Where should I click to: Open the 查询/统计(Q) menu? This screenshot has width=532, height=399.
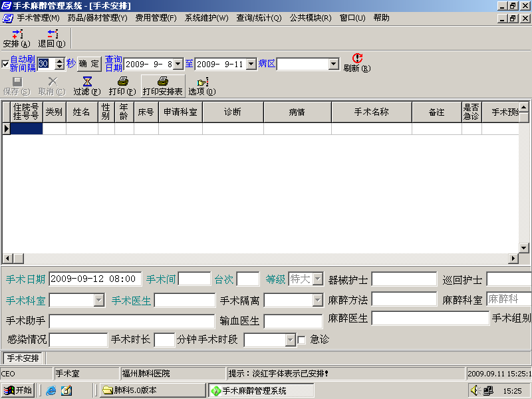point(259,18)
